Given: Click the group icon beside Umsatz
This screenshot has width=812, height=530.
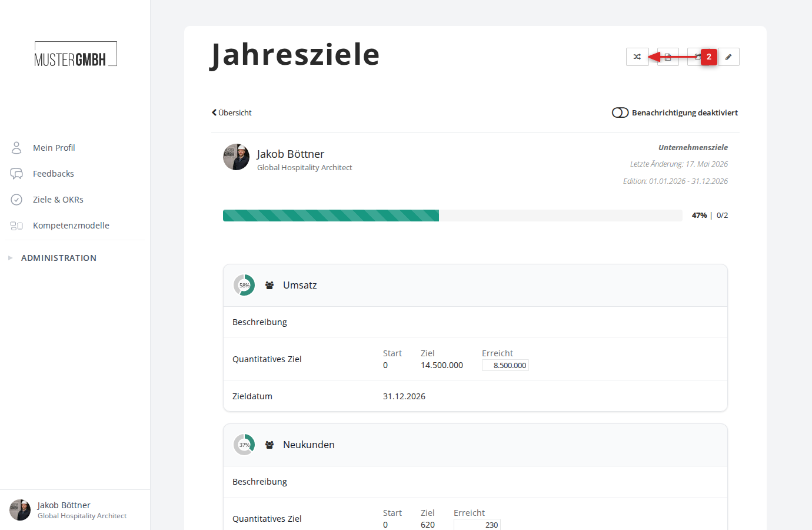Looking at the screenshot, I should (x=269, y=285).
